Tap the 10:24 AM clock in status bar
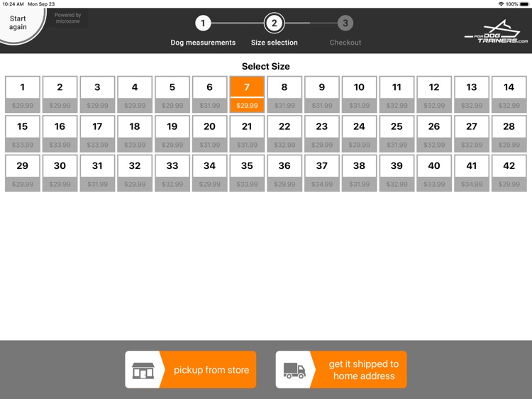Viewport: 532px width, 399px height. [x=13, y=4]
